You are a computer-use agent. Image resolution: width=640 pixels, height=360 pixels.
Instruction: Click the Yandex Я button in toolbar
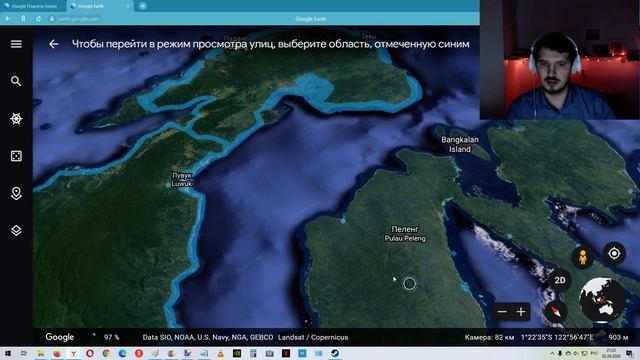click(x=23, y=19)
